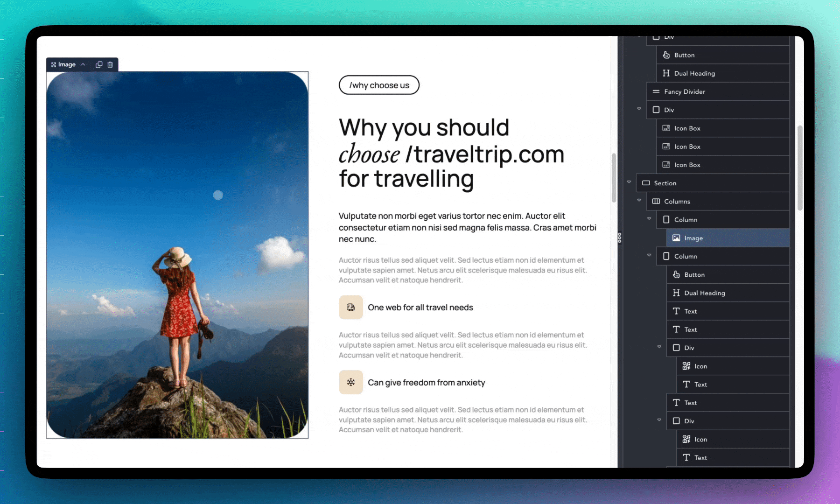Collapse the Section node arrow
This screenshot has width=840, height=504.
(629, 182)
